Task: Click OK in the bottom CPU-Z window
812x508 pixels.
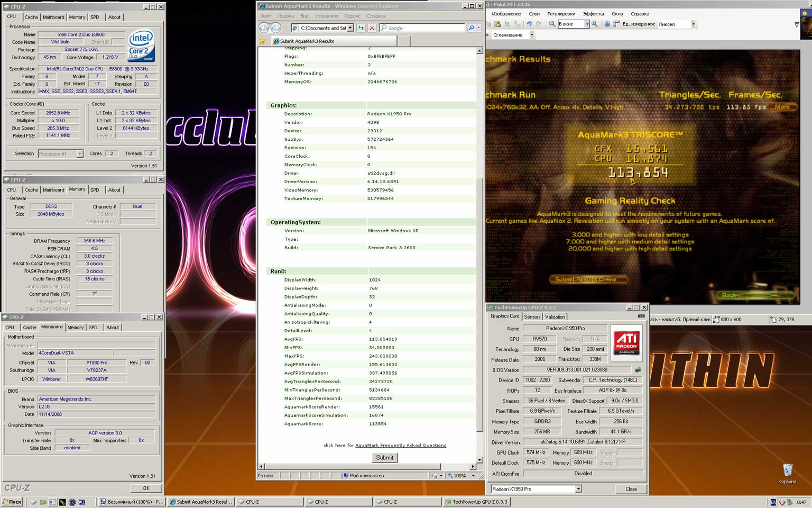Action: pyautogui.click(x=146, y=488)
